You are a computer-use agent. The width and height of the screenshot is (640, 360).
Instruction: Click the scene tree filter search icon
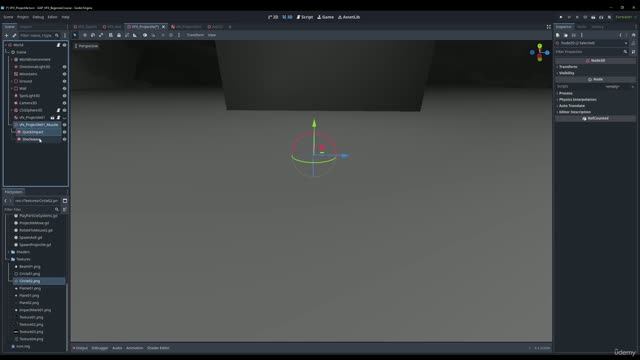click(57, 36)
